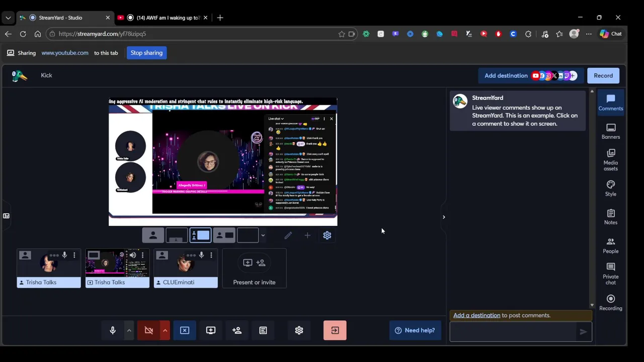Open browser settings and more menu
This screenshot has height=362, width=644.
click(589, 34)
